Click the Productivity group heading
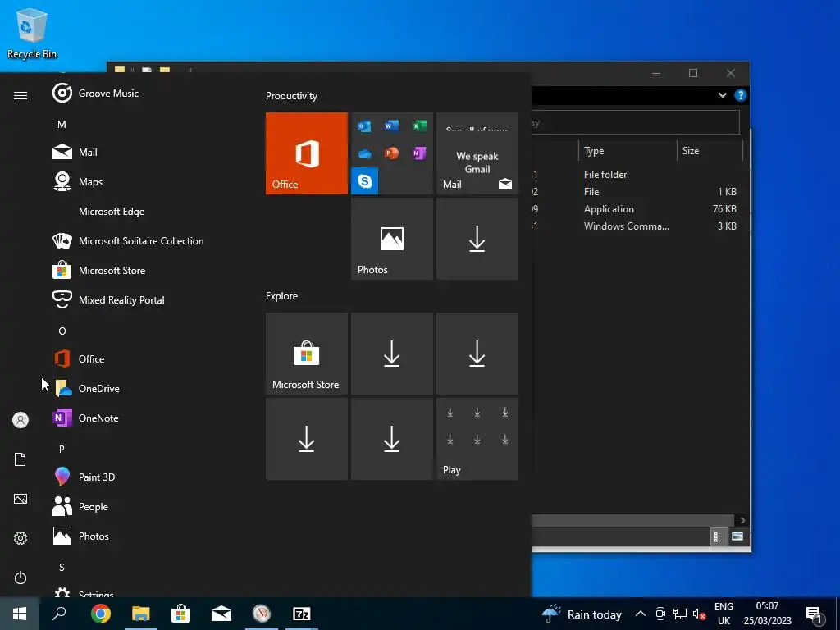 pyautogui.click(x=291, y=96)
